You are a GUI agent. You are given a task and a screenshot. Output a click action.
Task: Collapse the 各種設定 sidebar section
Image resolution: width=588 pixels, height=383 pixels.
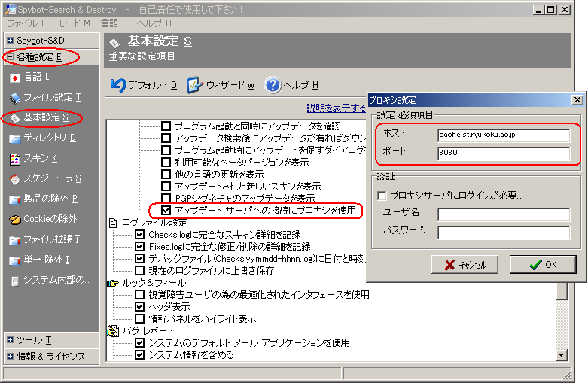pos(10,57)
